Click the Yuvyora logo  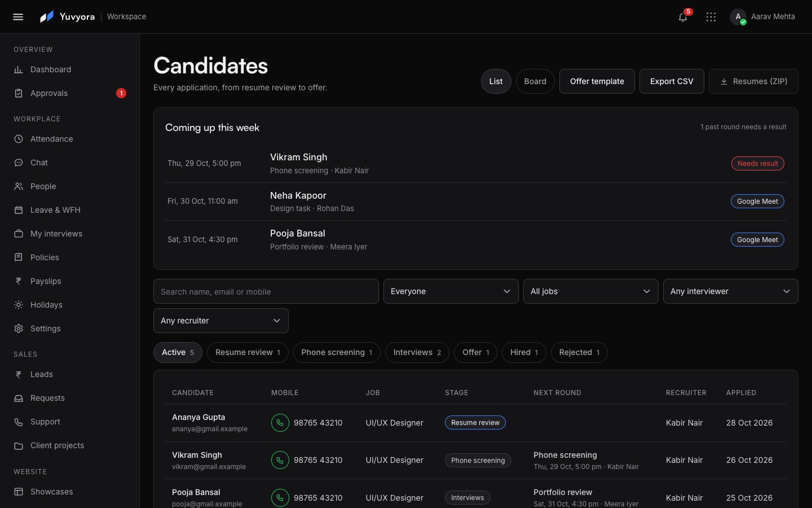click(x=67, y=17)
